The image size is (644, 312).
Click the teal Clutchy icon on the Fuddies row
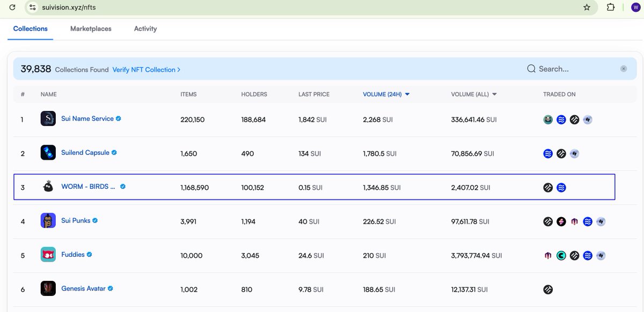pyautogui.click(x=561, y=256)
